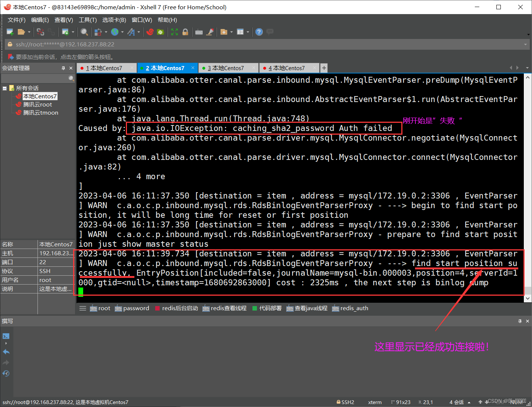Execute the 代码部署 quick command button

point(267,308)
